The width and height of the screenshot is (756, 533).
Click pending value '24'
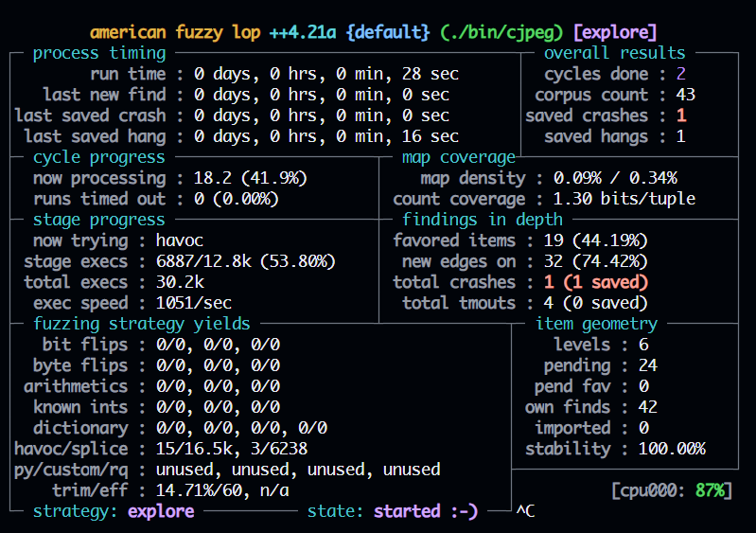click(648, 365)
